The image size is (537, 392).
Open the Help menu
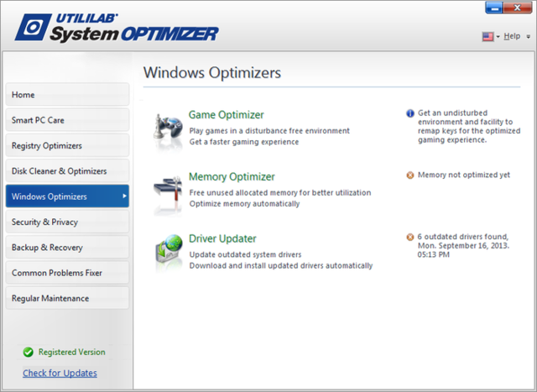512,36
